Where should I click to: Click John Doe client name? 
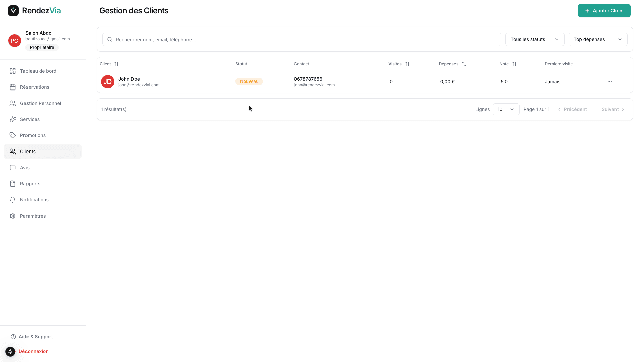pos(129,79)
